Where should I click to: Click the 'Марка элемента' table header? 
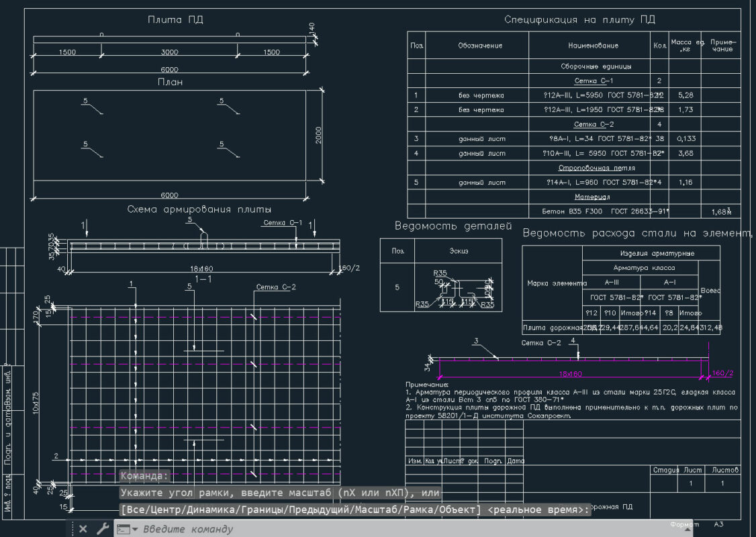[x=557, y=283]
